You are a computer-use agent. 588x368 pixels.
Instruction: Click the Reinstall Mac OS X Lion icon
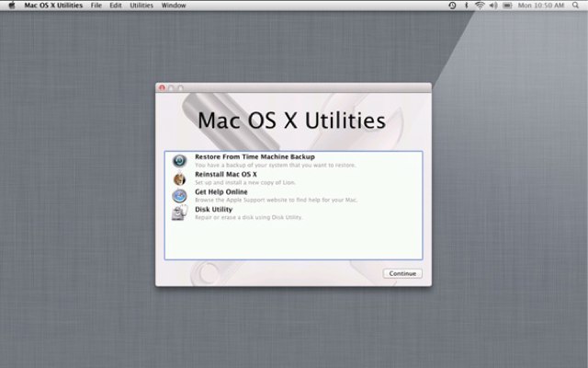(178, 178)
